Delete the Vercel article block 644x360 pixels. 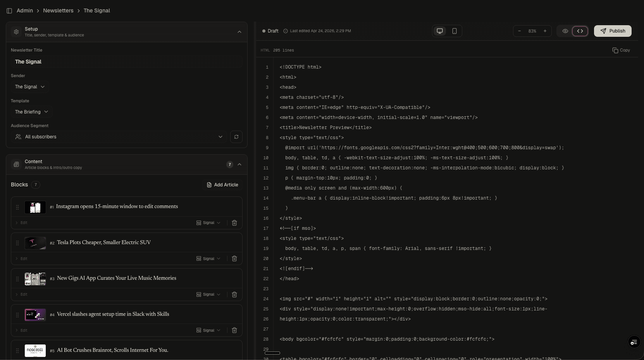(234, 331)
